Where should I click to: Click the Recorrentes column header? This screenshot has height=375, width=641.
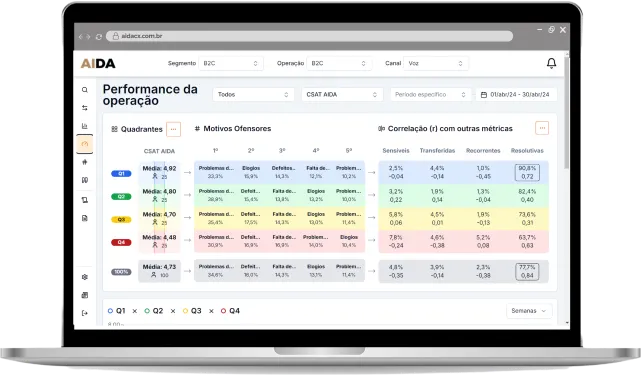click(483, 150)
